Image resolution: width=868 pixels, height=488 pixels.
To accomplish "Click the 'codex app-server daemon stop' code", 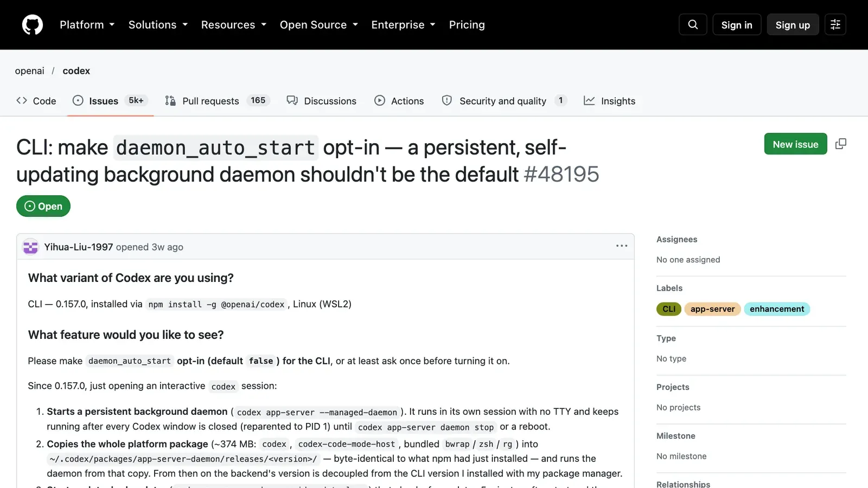I will 426,427.
